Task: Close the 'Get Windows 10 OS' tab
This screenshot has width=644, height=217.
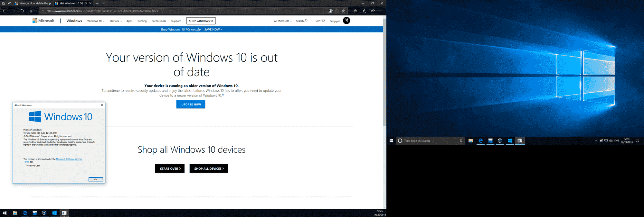Action: [90, 3]
